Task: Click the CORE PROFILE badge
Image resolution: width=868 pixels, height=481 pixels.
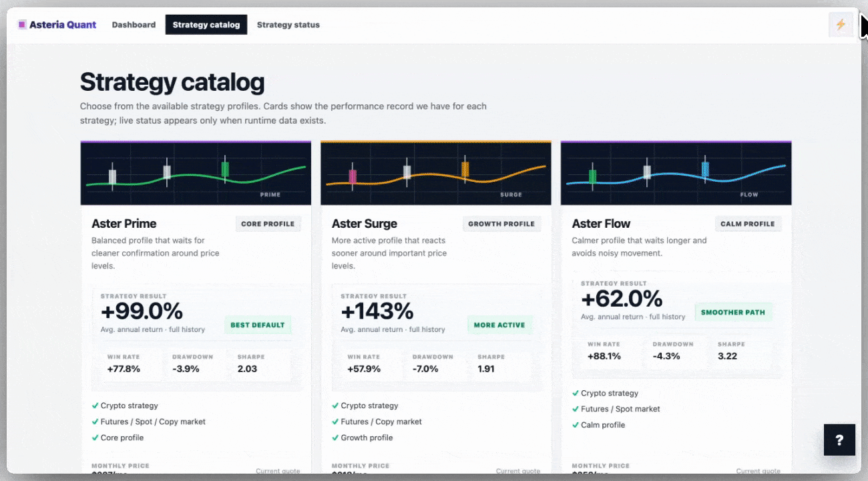Action: [x=268, y=224]
